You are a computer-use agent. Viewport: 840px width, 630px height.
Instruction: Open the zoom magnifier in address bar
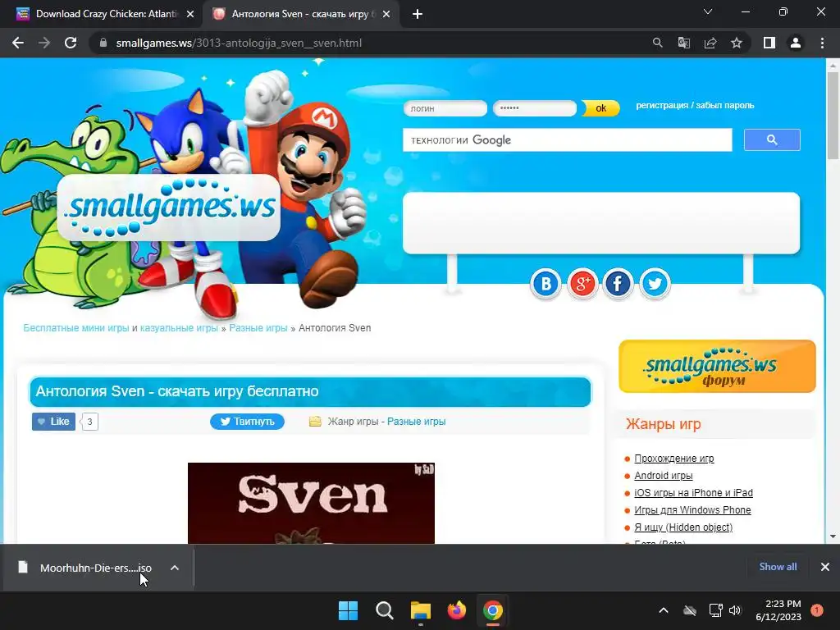pyautogui.click(x=657, y=43)
